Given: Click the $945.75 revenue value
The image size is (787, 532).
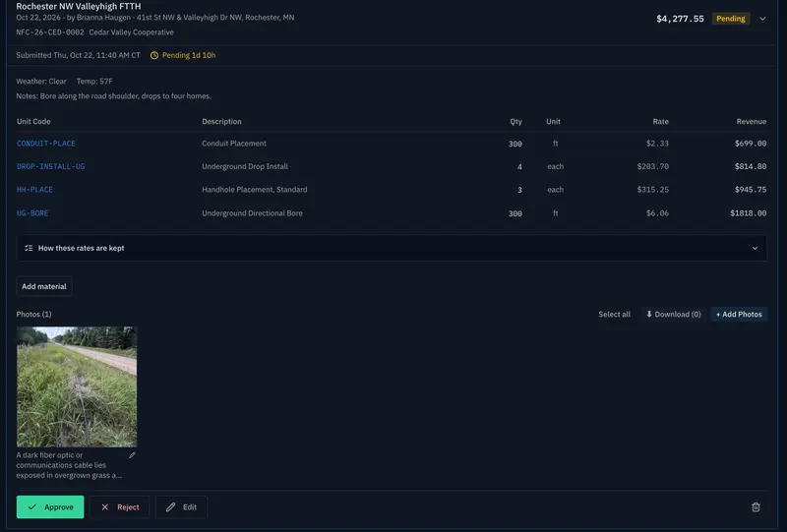Looking at the screenshot, I should click(751, 190).
